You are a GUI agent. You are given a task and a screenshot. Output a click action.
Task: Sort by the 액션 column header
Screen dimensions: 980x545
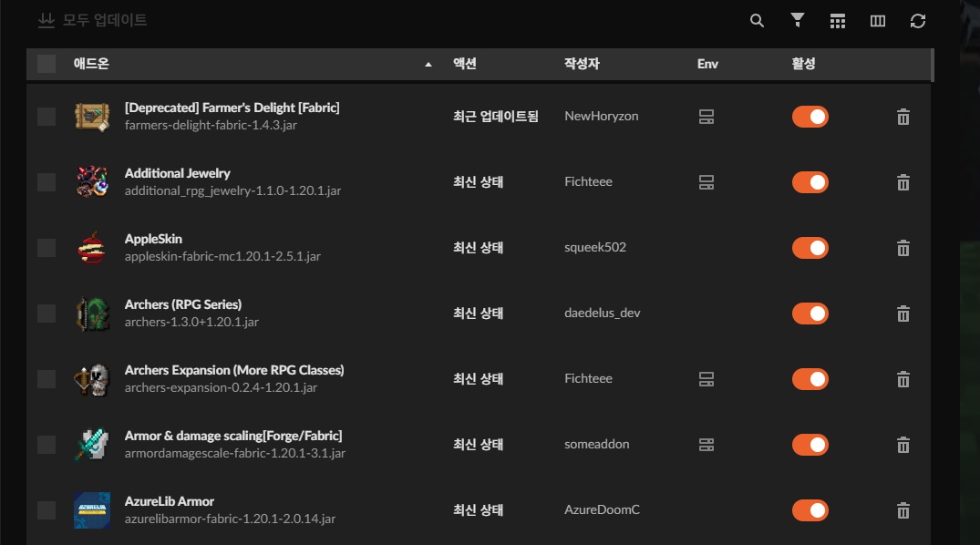pyautogui.click(x=465, y=64)
